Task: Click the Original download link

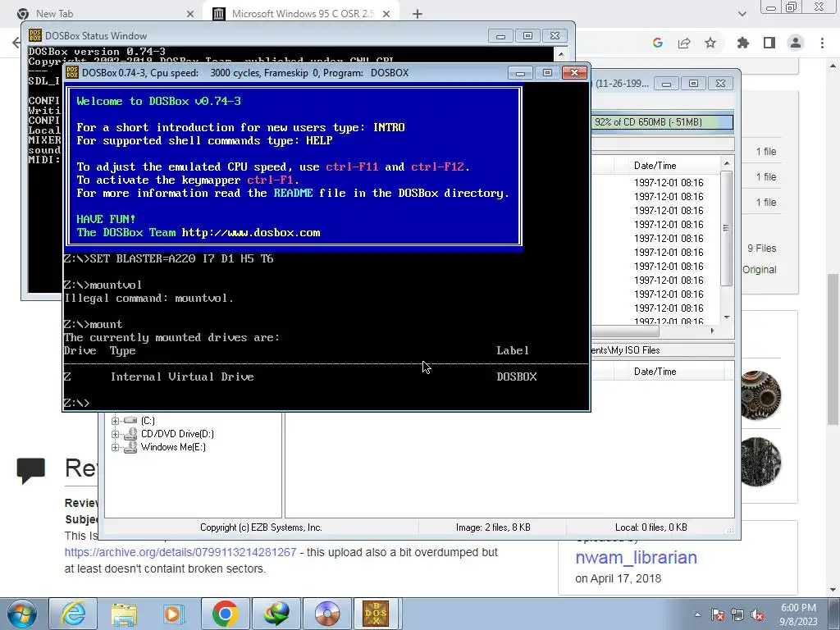Action: coord(759,269)
